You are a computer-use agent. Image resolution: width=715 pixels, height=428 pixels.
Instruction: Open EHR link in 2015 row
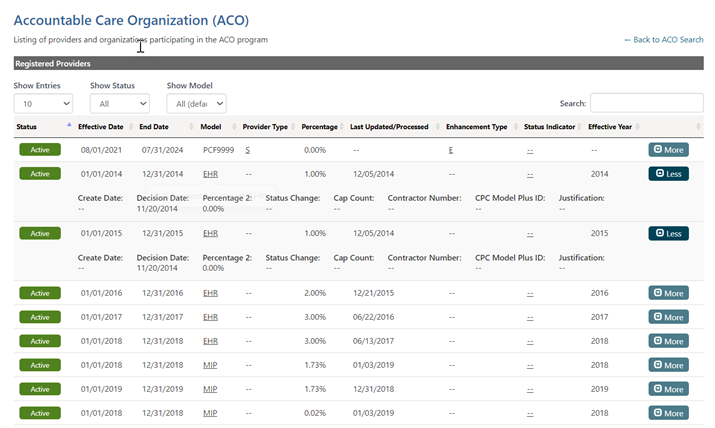click(210, 233)
